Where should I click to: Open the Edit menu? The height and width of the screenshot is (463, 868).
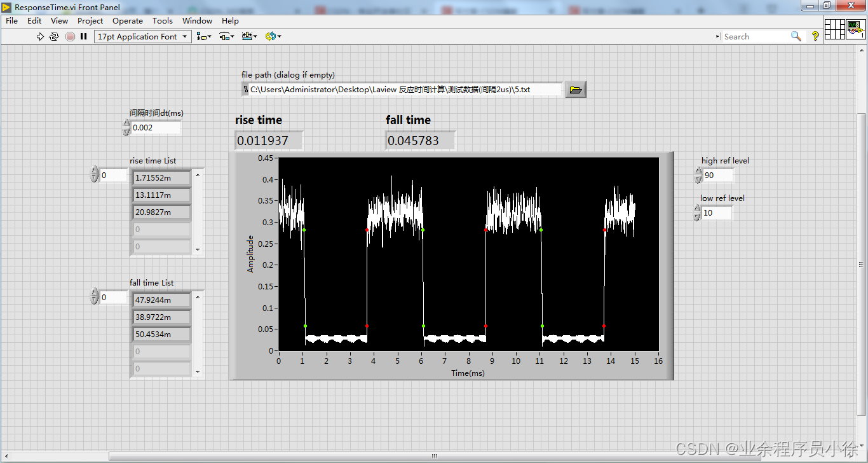(34, 20)
